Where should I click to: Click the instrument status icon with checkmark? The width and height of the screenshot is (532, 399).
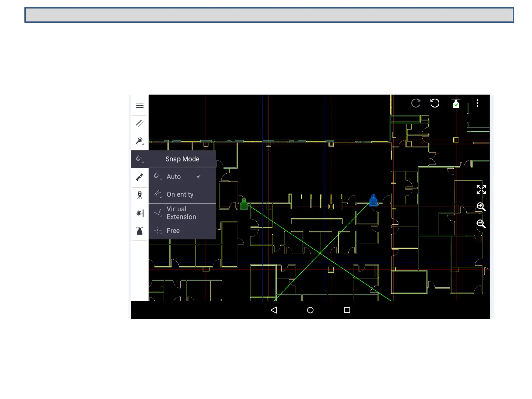coord(456,103)
